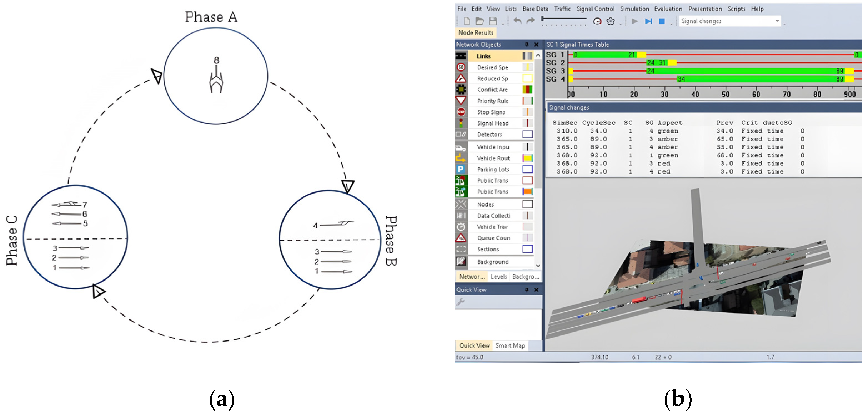
Task: Click the Vehicle Routes color swatch
Action: pos(527,158)
